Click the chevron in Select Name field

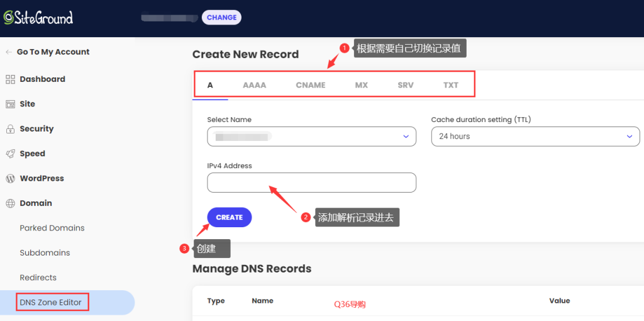(406, 137)
